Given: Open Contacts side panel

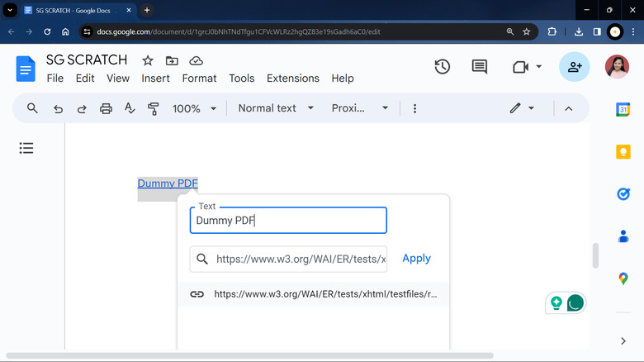Looking at the screenshot, I should [623, 236].
